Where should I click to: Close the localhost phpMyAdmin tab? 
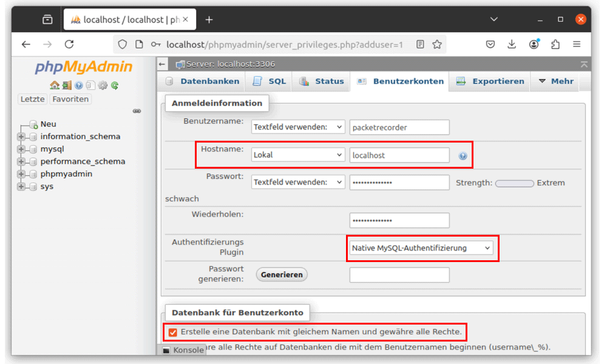click(x=185, y=19)
